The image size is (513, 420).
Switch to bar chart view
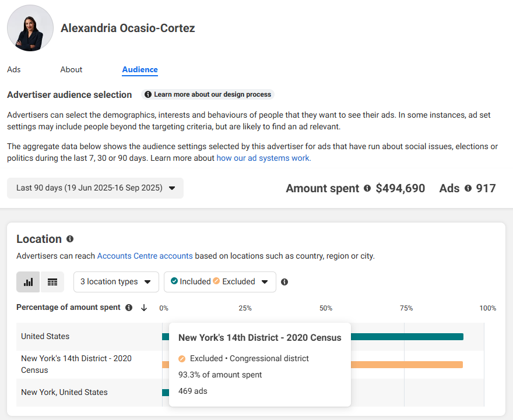click(x=28, y=282)
